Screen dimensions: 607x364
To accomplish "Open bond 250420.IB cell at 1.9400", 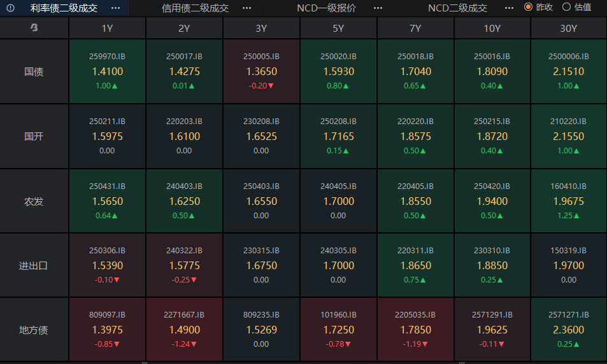I will tap(492, 201).
